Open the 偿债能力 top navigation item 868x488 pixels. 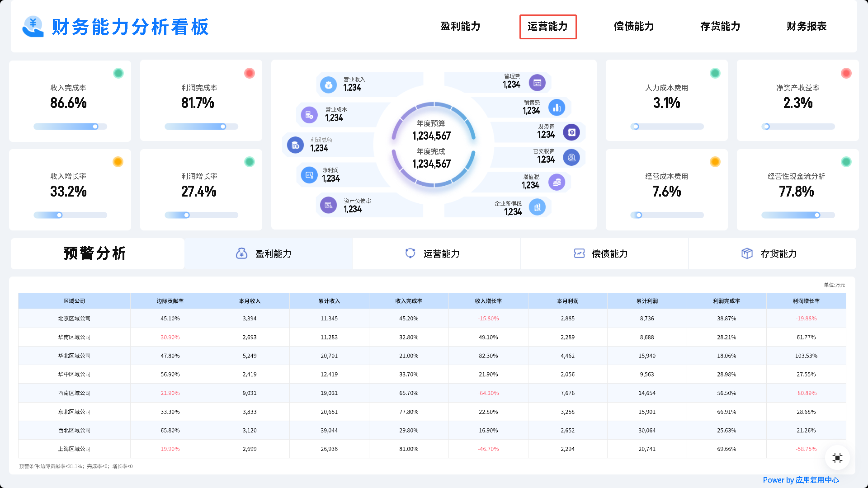point(633,27)
